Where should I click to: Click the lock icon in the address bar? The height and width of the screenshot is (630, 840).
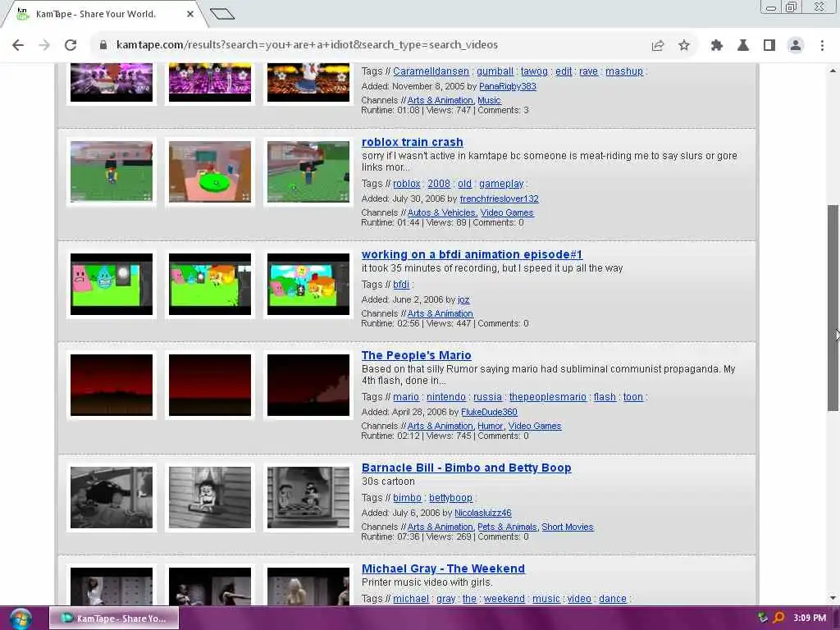point(103,45)
